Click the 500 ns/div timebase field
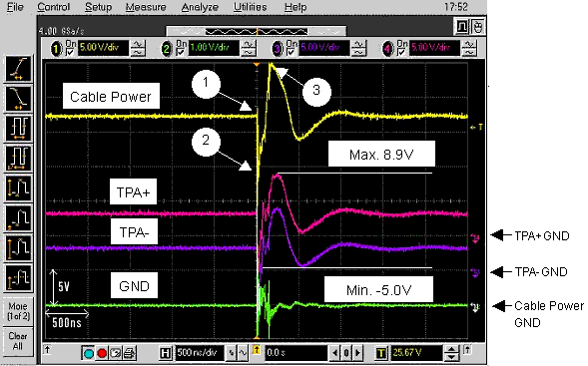Screen dimensions: 588x366 [x=200, y=353]
